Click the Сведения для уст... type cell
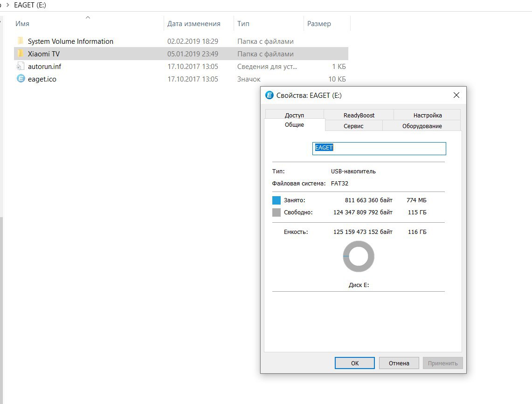 (x=267, y=66)
